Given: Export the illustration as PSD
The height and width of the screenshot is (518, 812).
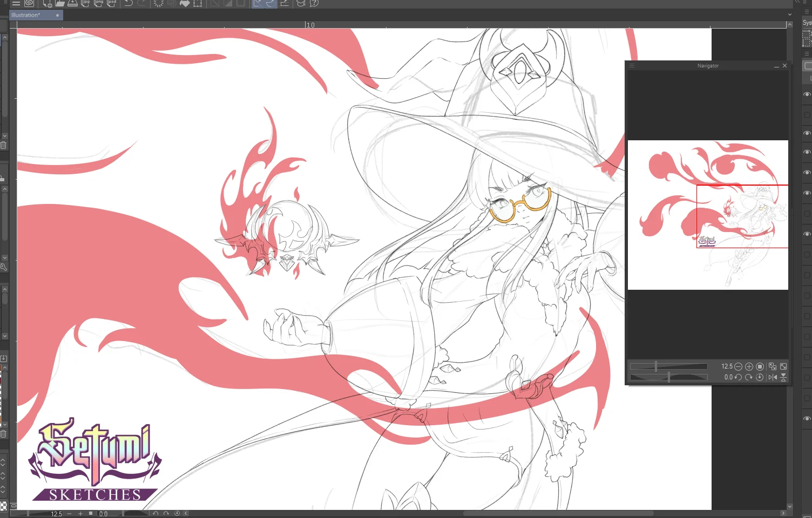Looking at the screenshot, I should pyautogui.click(x=111, y=3).
